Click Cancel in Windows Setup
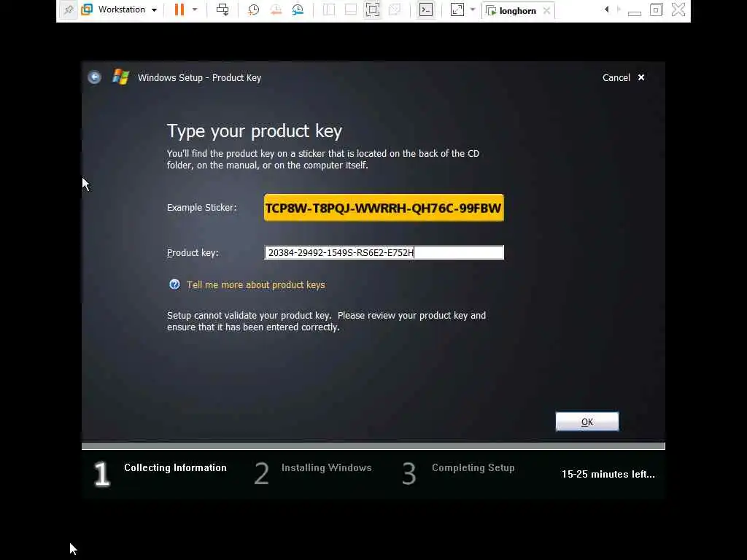This screenshot has height=560, width=747. coord(616,77)
